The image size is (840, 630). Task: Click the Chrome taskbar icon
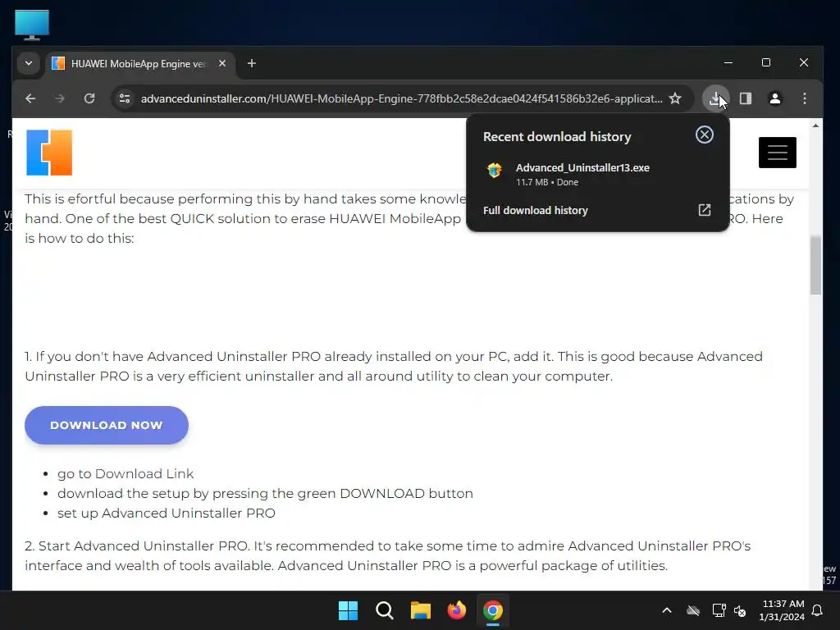tap(492, 610)
